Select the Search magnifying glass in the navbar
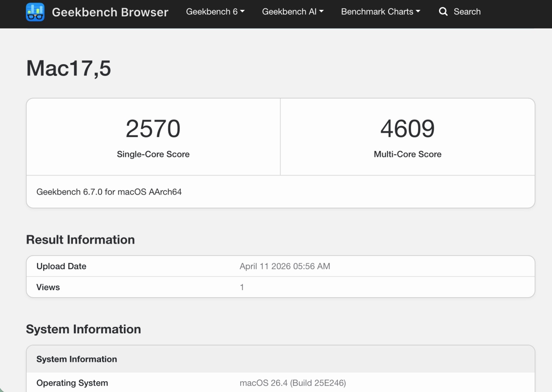 (x=443, y=12)
